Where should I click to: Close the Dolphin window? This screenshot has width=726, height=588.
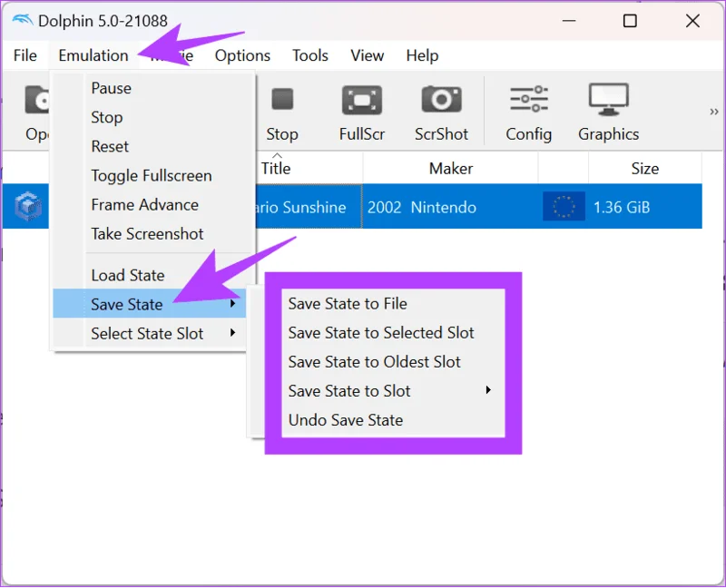692,21
